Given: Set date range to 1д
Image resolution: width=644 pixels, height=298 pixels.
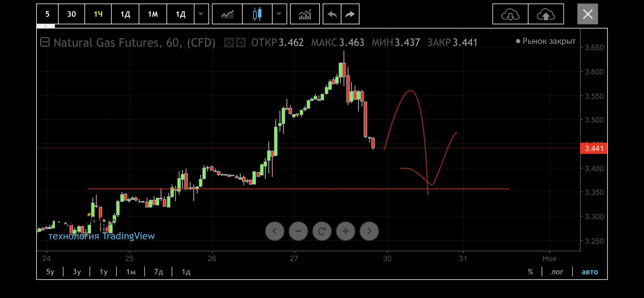Looking at the screenshot, I should [x=186, y=272].
